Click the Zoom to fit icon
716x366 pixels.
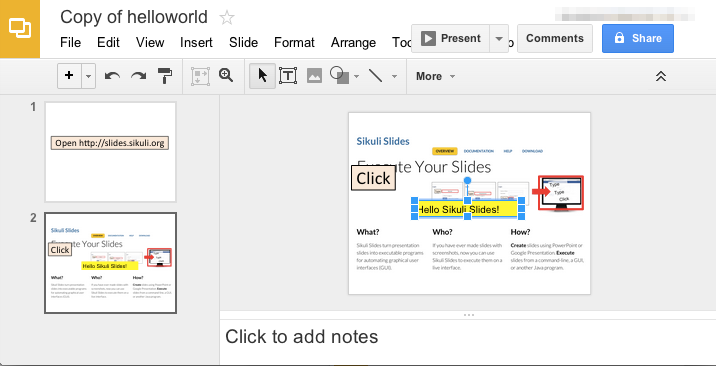[x=200, y=76]
